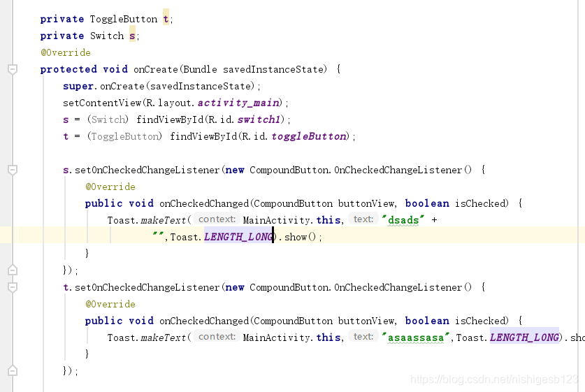Select ToggleButton type in private field declaration

click(124, 20)
